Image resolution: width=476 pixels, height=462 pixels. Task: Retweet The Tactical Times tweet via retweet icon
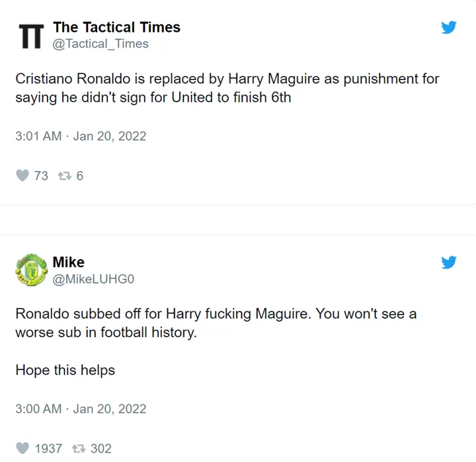pyautogui.click(x=64, y=176)
